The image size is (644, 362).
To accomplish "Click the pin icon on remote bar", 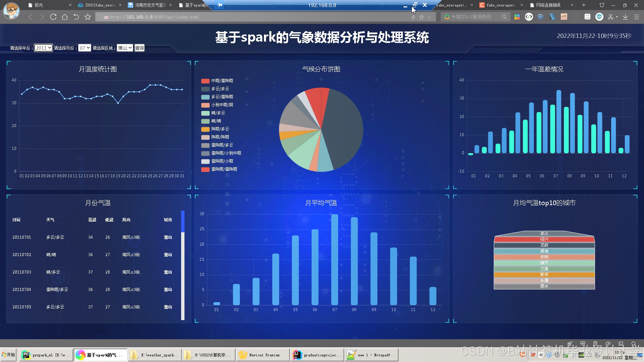I will 220,5.
